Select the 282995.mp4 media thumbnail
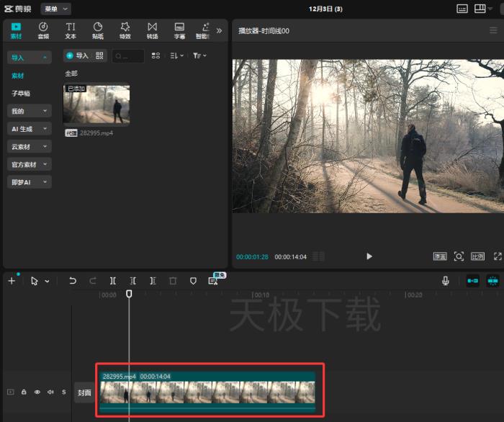This screenshot has width=504, height=422. point(96,105)
